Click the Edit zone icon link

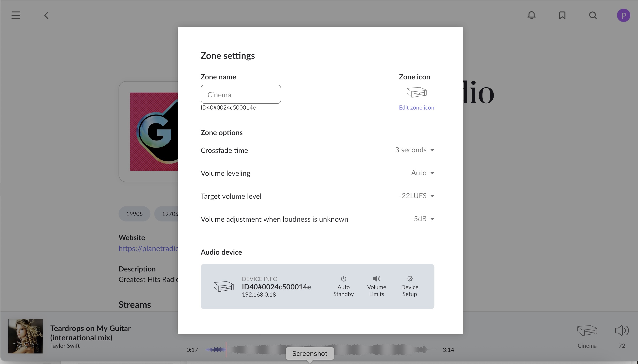(416, 107)
